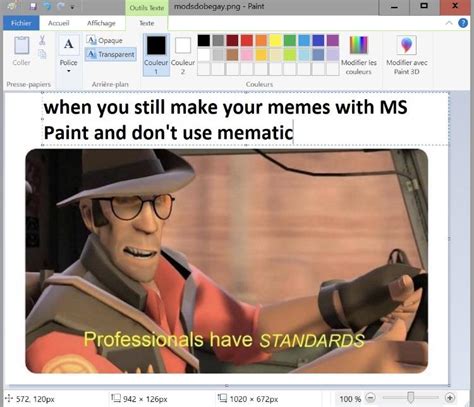Click the copy icon below the scissors

42,54
